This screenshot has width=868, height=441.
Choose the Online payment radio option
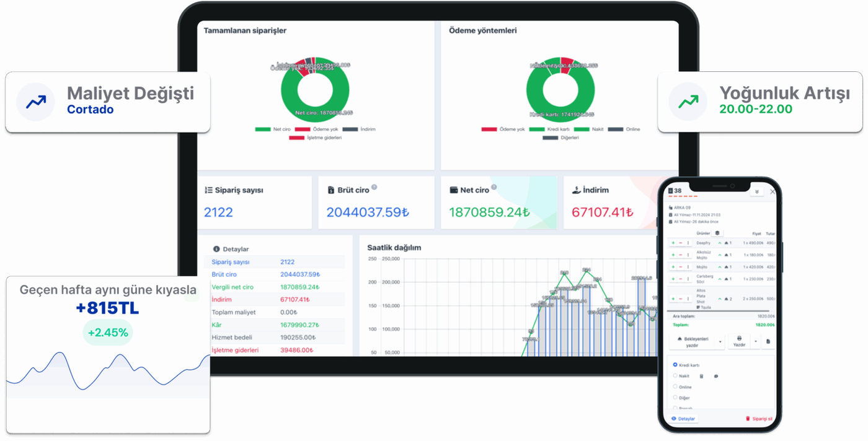[675, 386]
